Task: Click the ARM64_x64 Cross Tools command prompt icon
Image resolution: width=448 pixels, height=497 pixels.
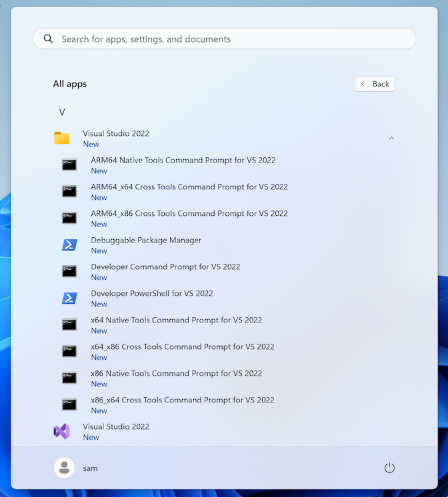Action: [x=69, y=191]
